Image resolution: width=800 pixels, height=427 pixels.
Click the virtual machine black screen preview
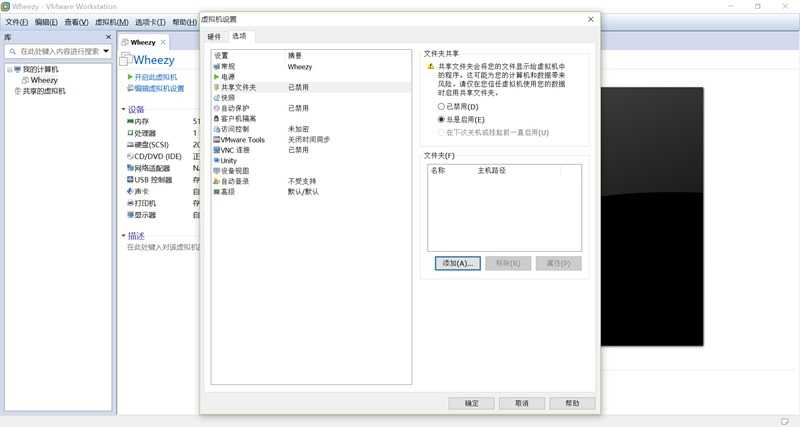point(652,217)
